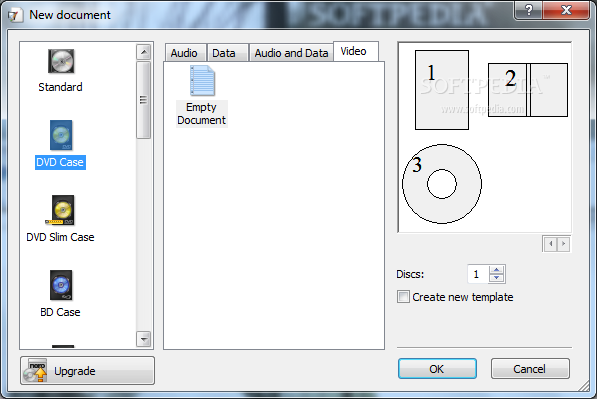Select preview element 3 disc label
This screenshot has height=399, width=597.
pyautogui.click(x=442, y=184)
